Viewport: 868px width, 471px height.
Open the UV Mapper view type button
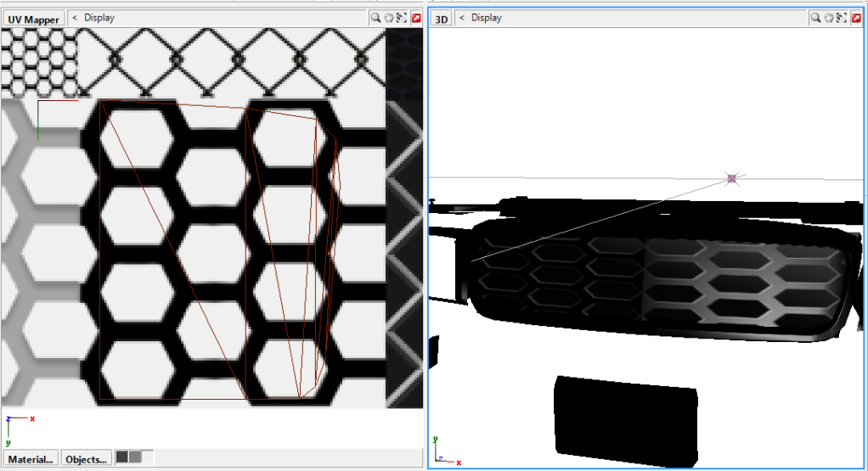(34, 18)
